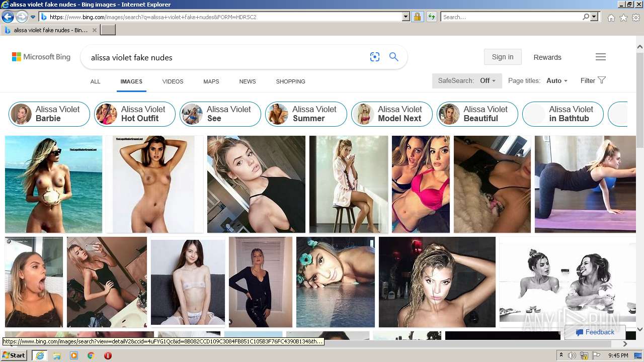
Task: Launch Windows Media Player from taskbar
Action: tap(74, 355)
